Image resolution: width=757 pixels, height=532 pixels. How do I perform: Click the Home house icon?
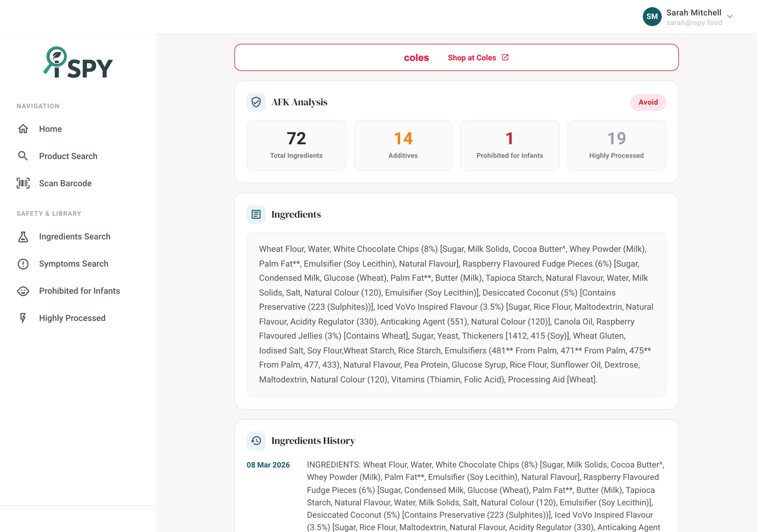coord(23,129)
